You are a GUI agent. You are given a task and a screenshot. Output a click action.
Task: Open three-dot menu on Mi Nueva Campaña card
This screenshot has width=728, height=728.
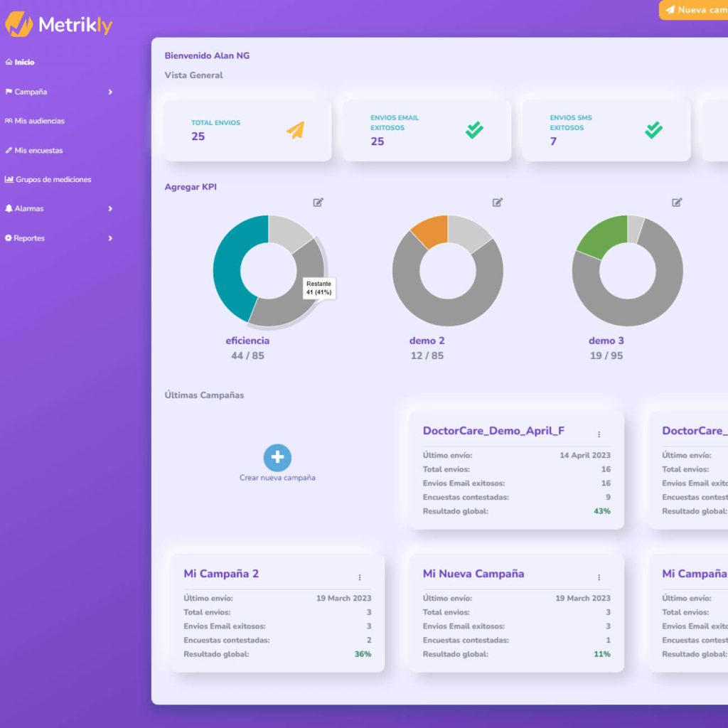(x=599, y=577)
